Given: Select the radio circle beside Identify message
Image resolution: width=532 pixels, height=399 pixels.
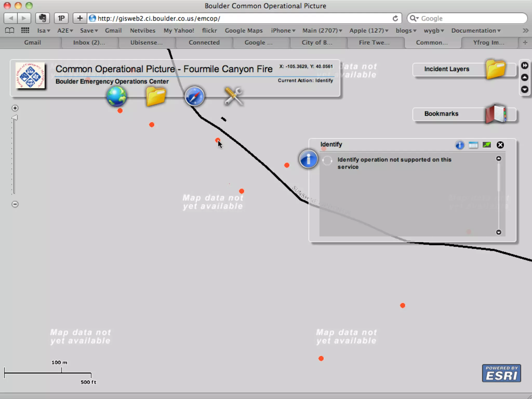Looking at the screenshot, I should [327, 161].
